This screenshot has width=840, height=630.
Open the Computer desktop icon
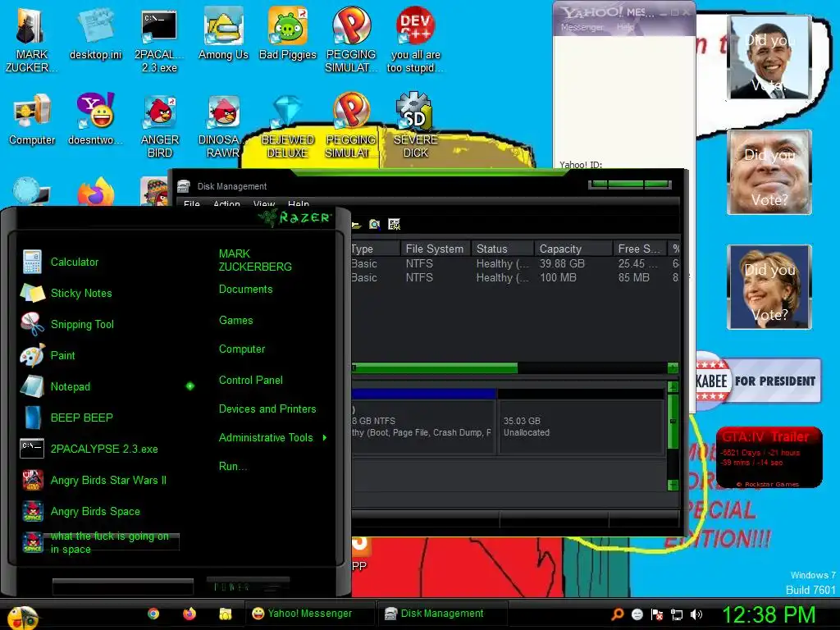tap(32, 119)
